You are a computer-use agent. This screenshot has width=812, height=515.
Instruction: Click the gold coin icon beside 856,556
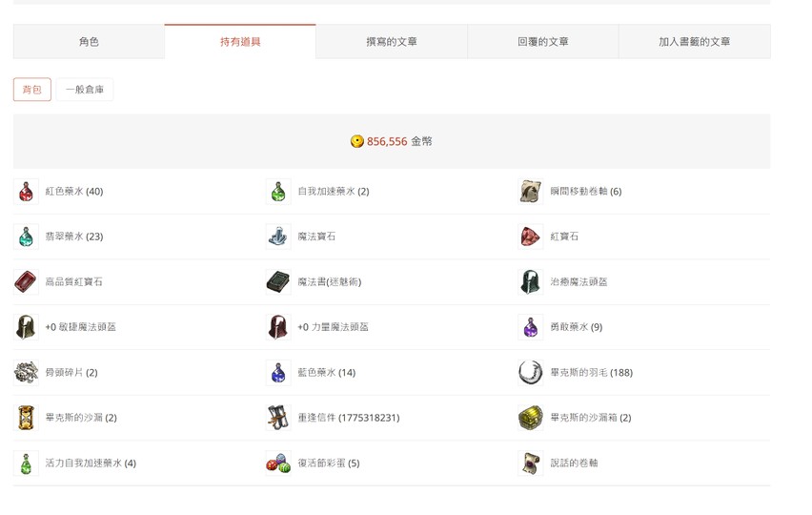tap(357, 141)
